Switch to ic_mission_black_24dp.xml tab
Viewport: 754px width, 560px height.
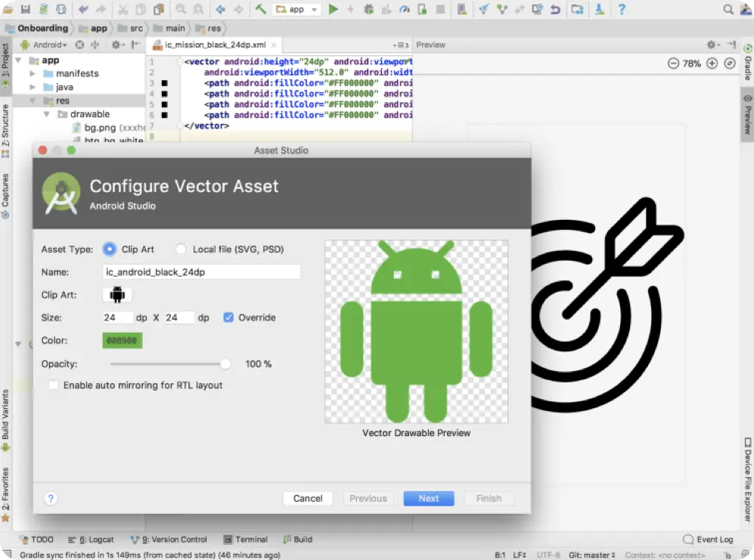point(215,45)
